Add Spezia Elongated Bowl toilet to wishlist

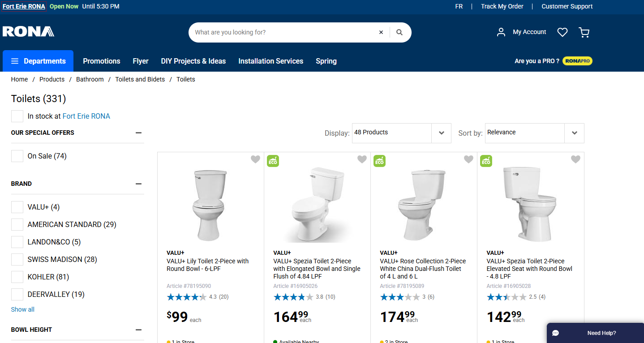click(x=362, y=159)
